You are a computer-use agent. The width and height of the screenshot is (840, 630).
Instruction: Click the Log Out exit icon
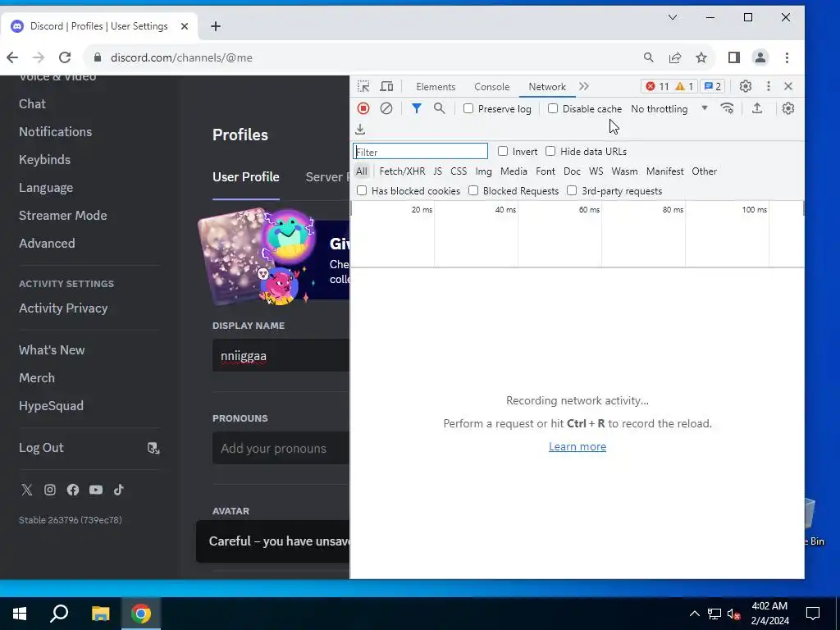click(x=153, y=448)
